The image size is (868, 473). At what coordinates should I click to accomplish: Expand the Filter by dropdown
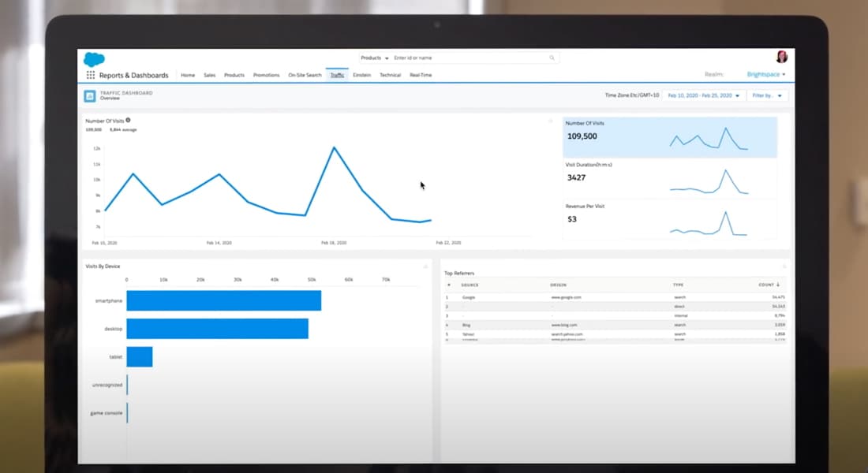766,94
